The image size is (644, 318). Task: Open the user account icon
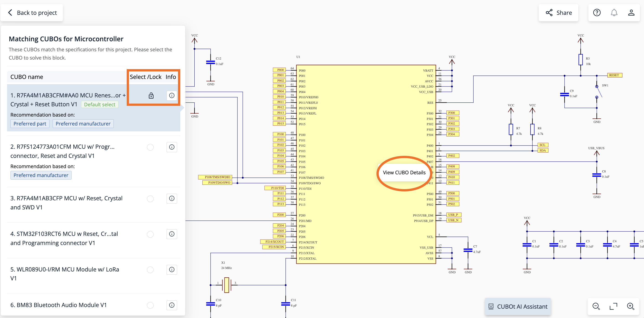(631, 13)
